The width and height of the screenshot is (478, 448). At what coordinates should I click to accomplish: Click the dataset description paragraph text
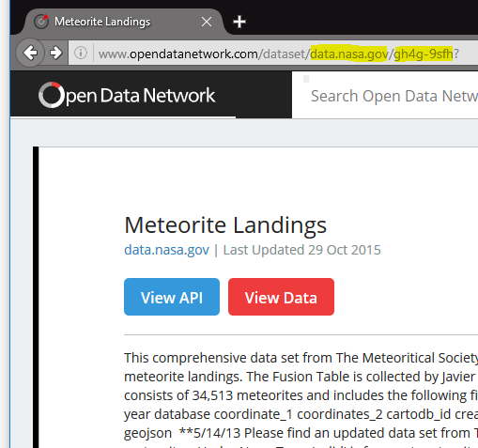tap(301, 395)
